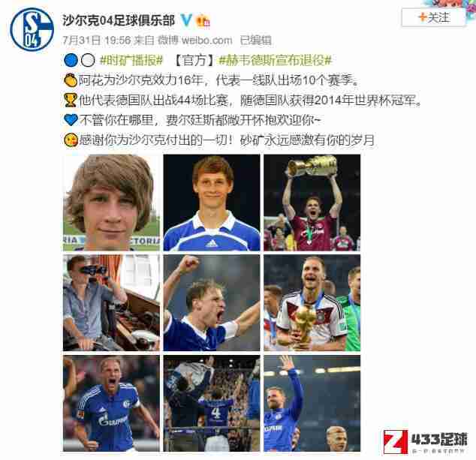Click the 关注 follow button
The width and height of the screenshot is (476, 460).
tap(433, 17)
